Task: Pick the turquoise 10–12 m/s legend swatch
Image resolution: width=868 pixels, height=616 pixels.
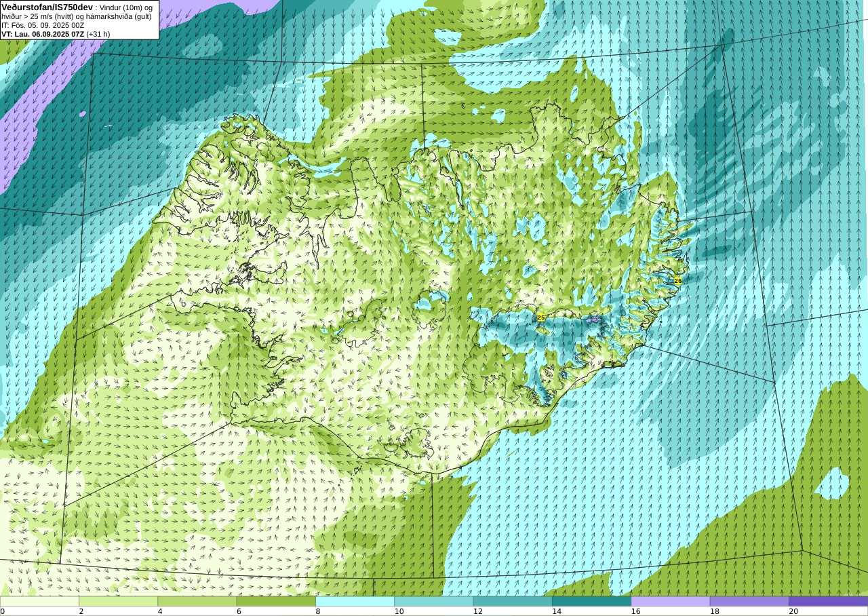Action: coord(434,601)
